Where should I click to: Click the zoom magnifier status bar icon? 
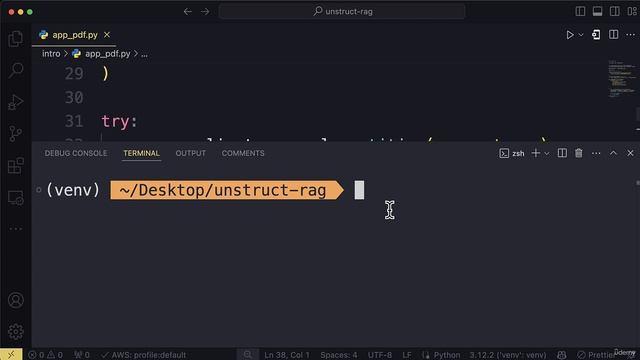coord(248,354)
